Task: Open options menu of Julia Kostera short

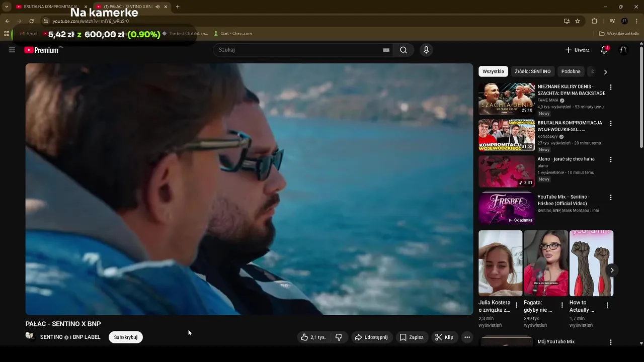Action: [516, 305]
